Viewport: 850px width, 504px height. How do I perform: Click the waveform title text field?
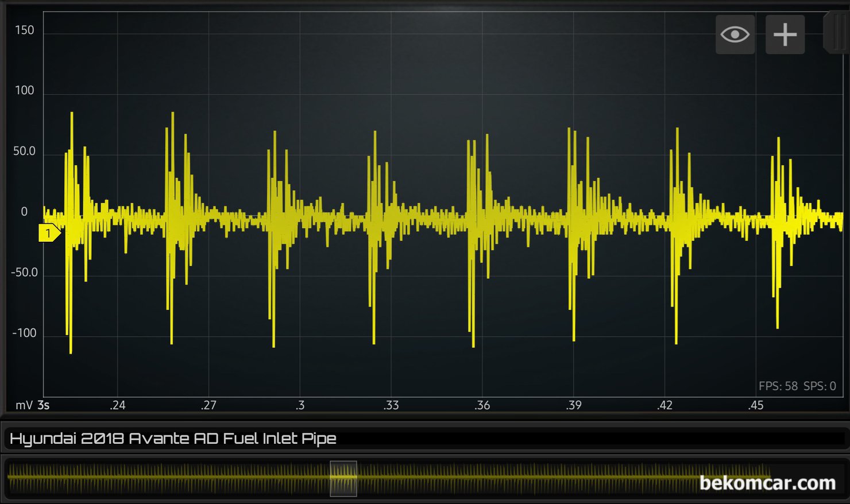coord(172,439)
